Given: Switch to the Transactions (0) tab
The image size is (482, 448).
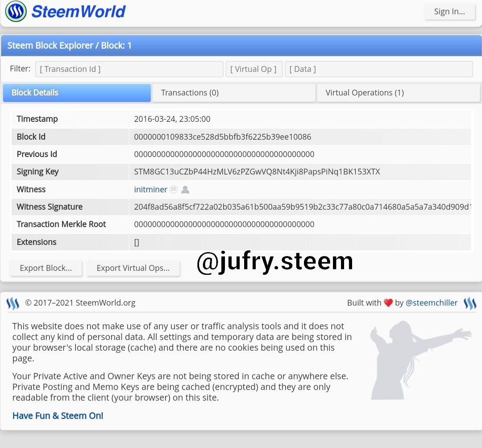Looking at the screenshot, I should tap(234, 93).
